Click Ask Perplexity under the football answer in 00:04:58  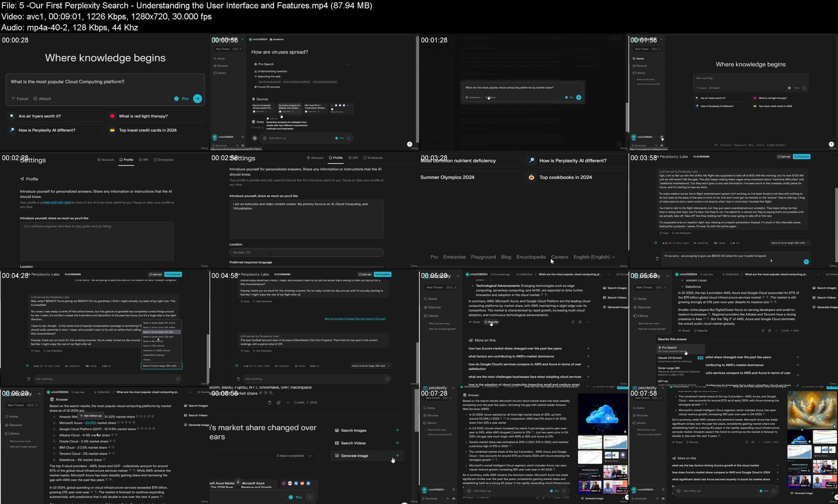click(x=262, y=351)
